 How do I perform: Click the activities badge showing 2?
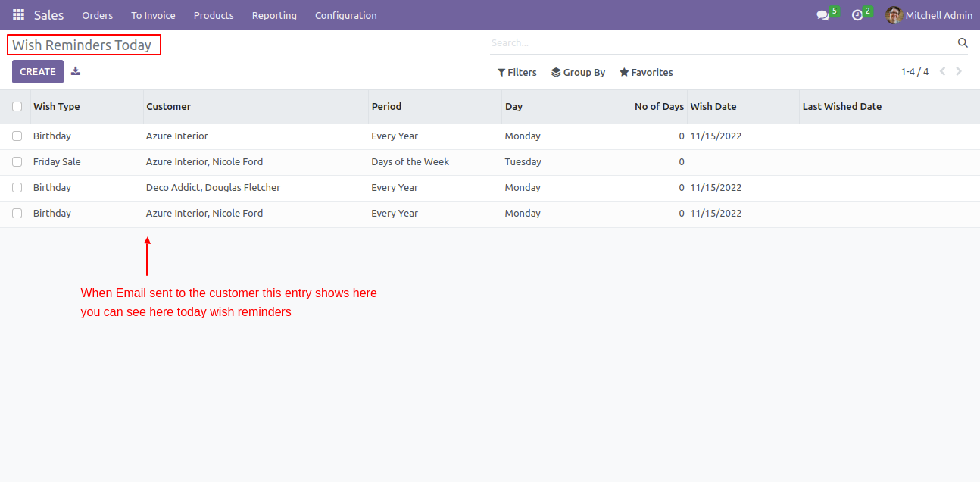point(868,11)
